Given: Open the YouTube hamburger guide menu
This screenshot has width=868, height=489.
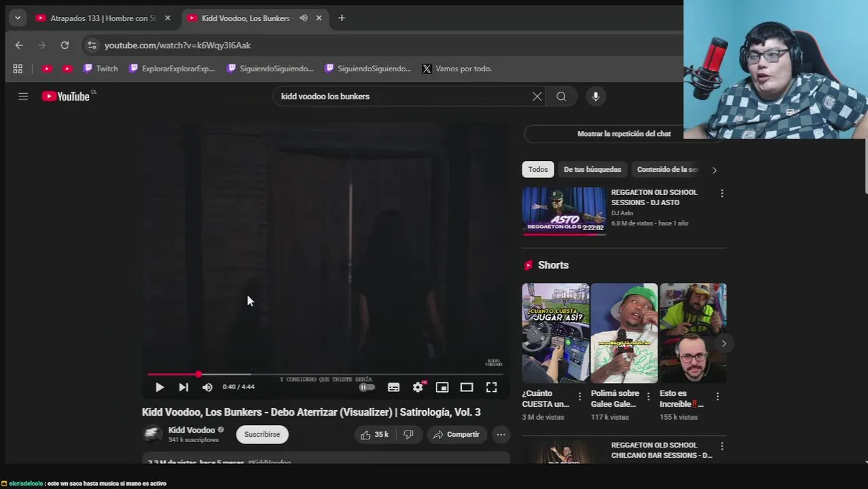Looking at the screenshot, I should 23,96.
